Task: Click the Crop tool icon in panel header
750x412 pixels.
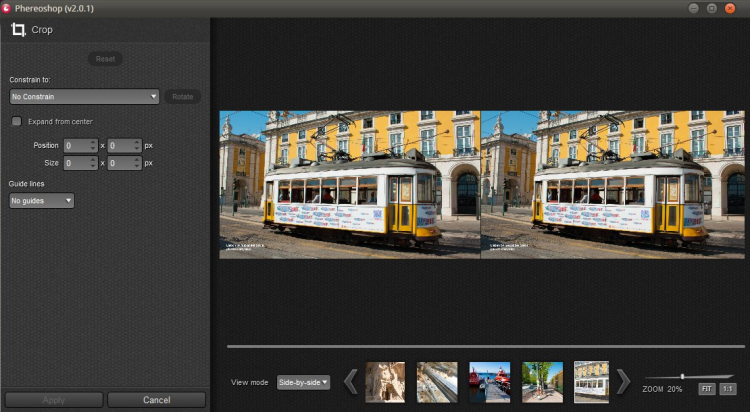Action: click(x=18, y=30)
